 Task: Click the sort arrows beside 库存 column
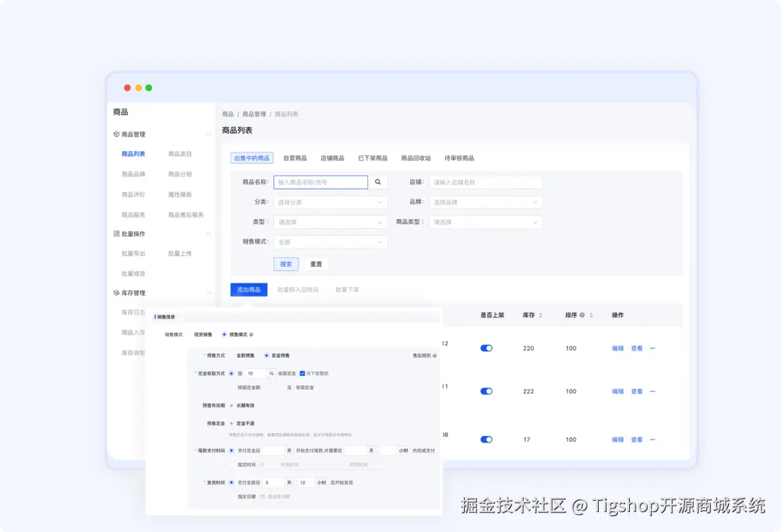[x=541, y=315]
